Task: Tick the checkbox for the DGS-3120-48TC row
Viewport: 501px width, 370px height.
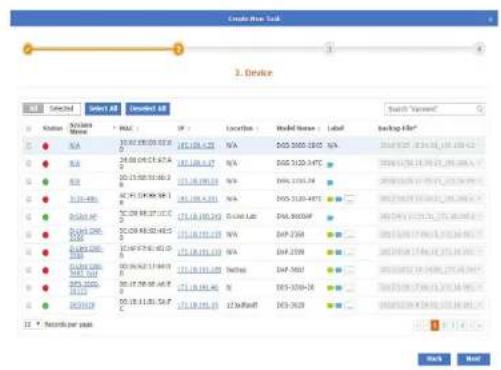Action: coord(29,199)
